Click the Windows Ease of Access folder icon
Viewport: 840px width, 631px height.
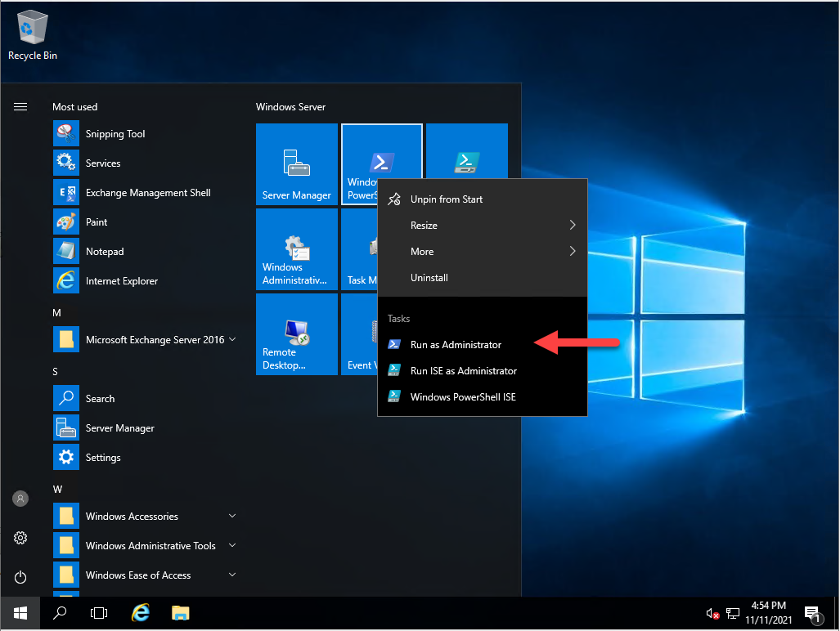click(x=66, y=575)
